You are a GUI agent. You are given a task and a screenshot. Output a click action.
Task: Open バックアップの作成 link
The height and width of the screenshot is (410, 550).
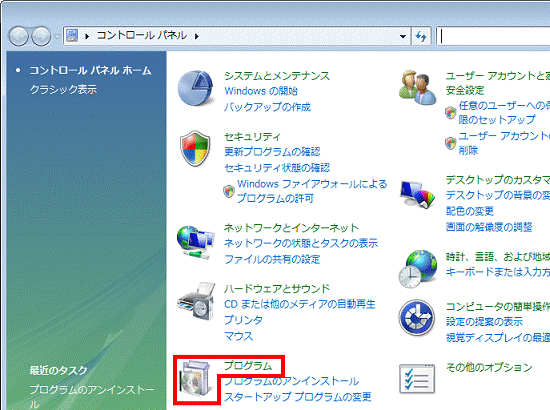pyautogui.click(x=267, y=107)
